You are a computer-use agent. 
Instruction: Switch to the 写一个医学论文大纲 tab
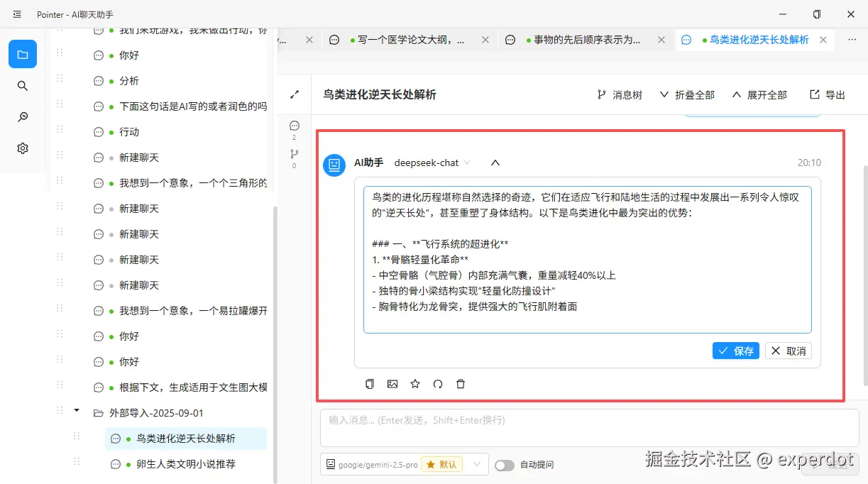pyautogui.click(x=409, y=40)
